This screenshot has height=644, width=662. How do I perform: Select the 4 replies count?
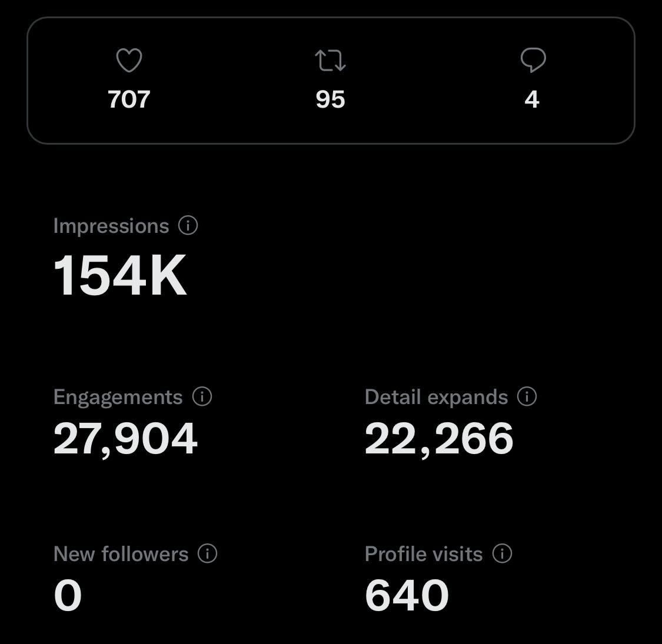tap(532, 99)
